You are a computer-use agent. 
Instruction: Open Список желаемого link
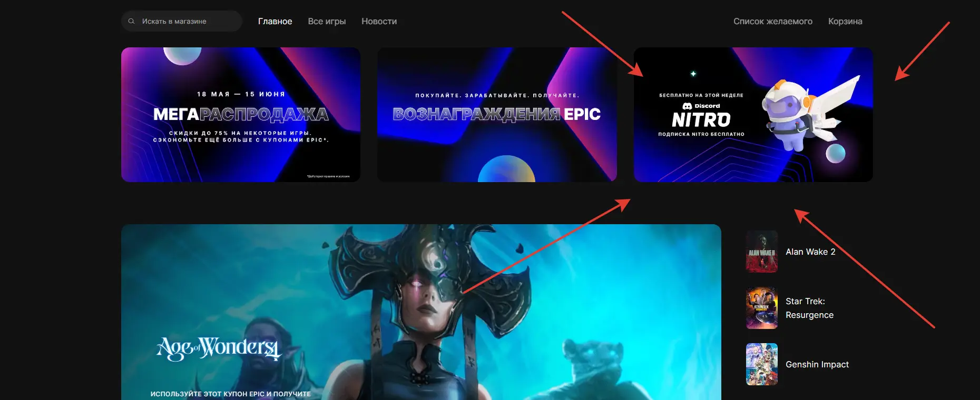[773, 21]
